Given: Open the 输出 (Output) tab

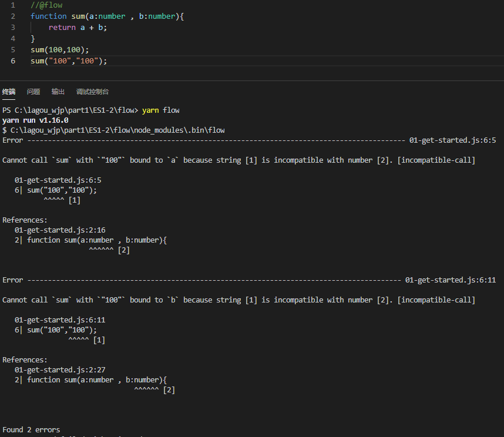Looking at the screenshot, I should pos(58,92).
